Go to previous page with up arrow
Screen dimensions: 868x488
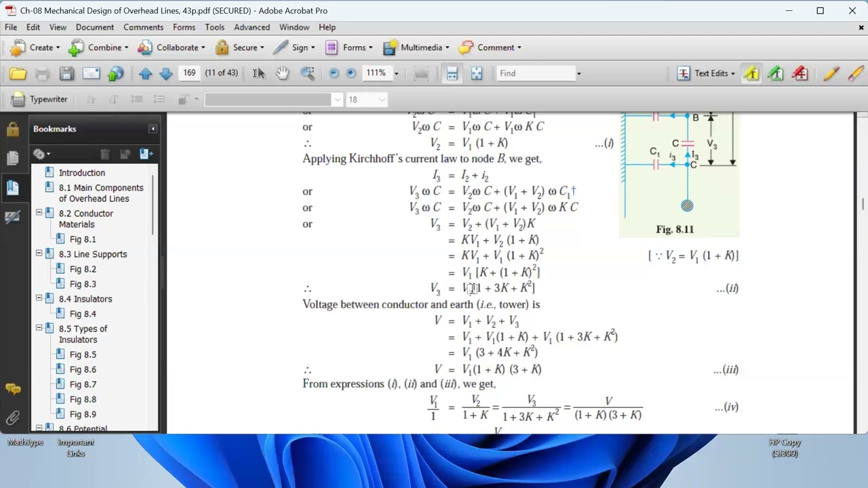[145, 73]
